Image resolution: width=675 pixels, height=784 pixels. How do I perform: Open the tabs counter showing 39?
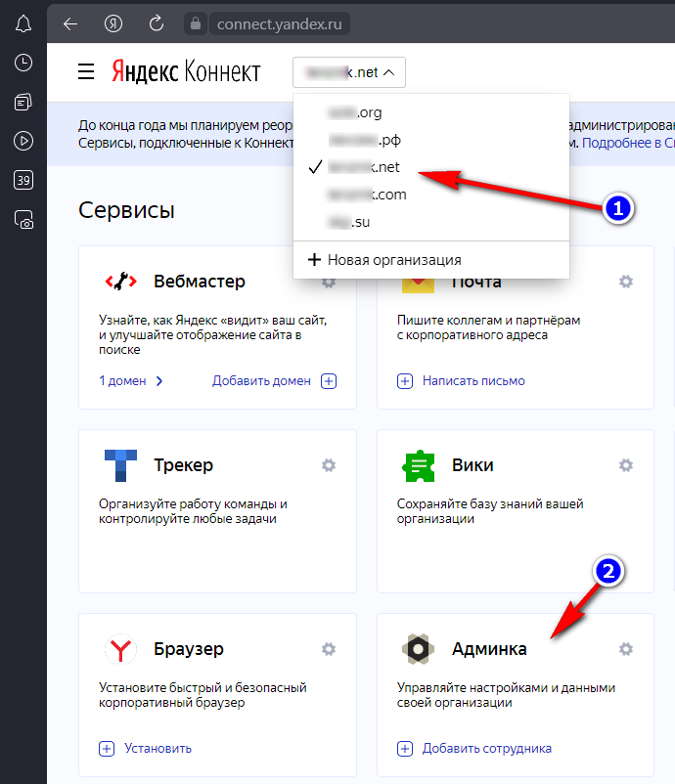click(23, 180)
